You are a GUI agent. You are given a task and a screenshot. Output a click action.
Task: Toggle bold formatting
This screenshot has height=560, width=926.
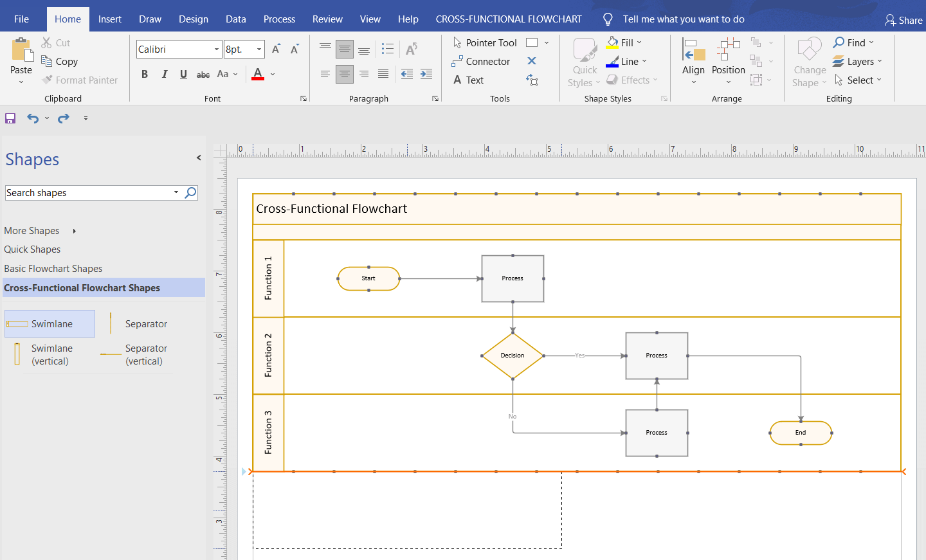pos(145,74)
